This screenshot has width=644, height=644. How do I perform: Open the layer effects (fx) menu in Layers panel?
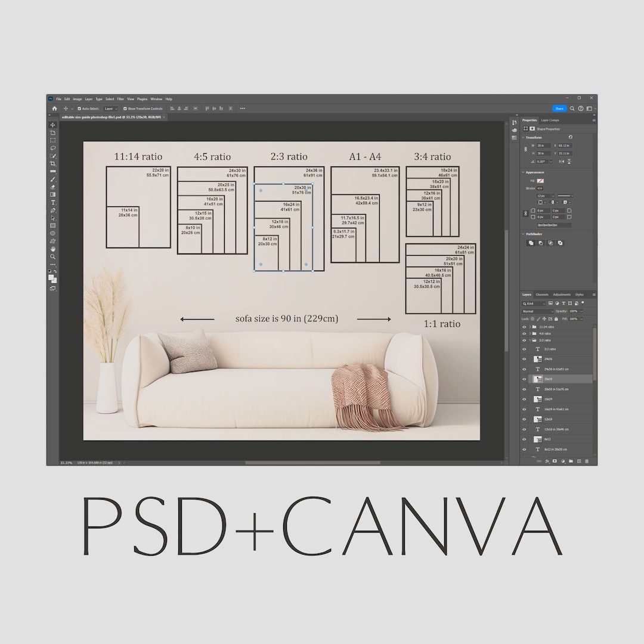(547, 462)
